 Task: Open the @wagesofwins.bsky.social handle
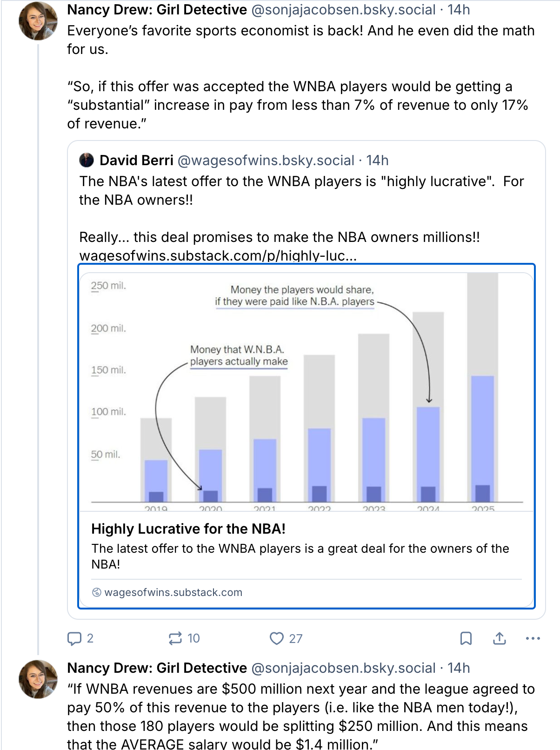coord(266,161)
